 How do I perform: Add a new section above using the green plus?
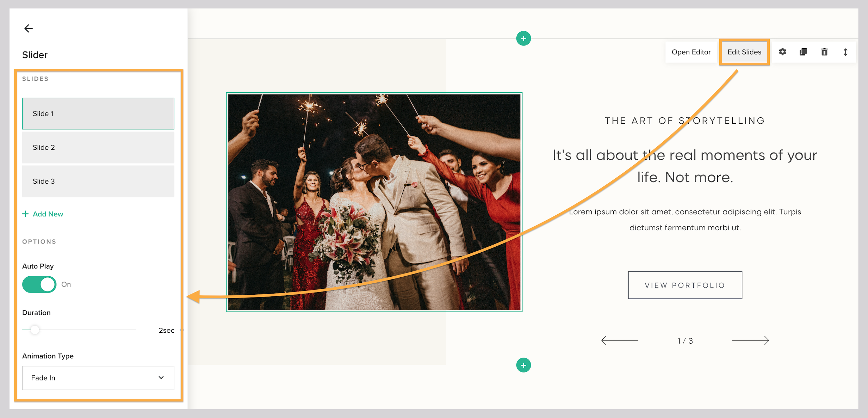[x=523, y=38]
